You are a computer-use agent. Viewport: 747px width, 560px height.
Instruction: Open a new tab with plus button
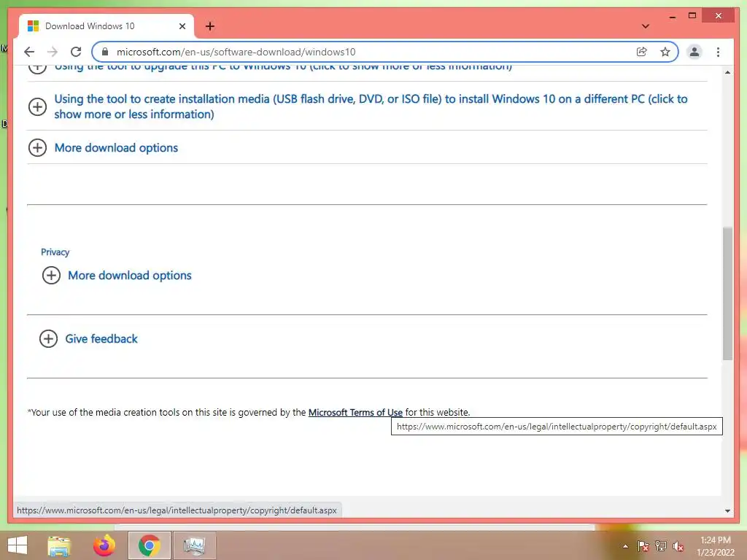tap(210, 26)
